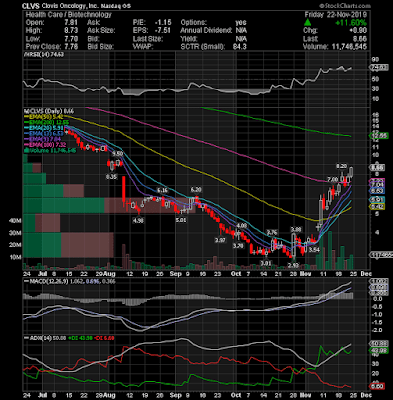Click the RSI current value tag 74.63

coord(379,68)
